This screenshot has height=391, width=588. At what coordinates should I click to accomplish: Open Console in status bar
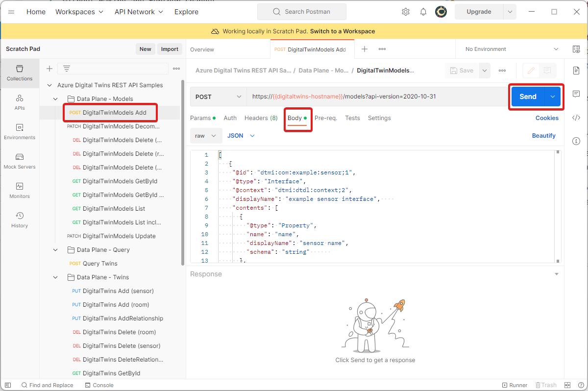point(99,385)
